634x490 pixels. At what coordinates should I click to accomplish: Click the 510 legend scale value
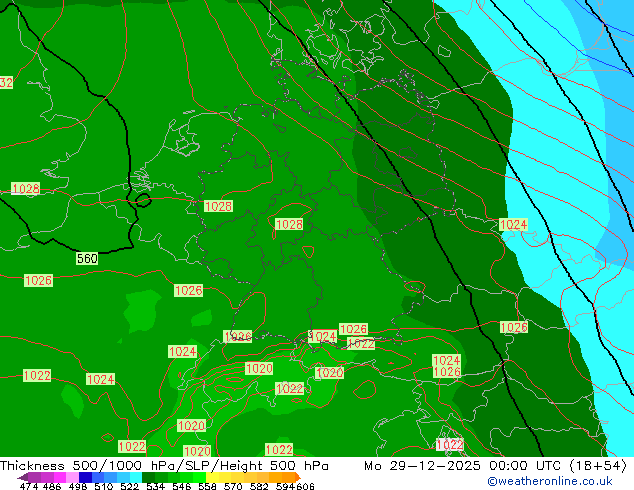pyautogui.click(x=104, y=486)
